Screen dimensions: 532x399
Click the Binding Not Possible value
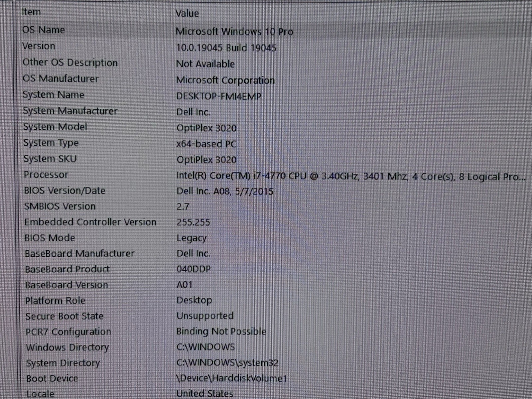221,332
